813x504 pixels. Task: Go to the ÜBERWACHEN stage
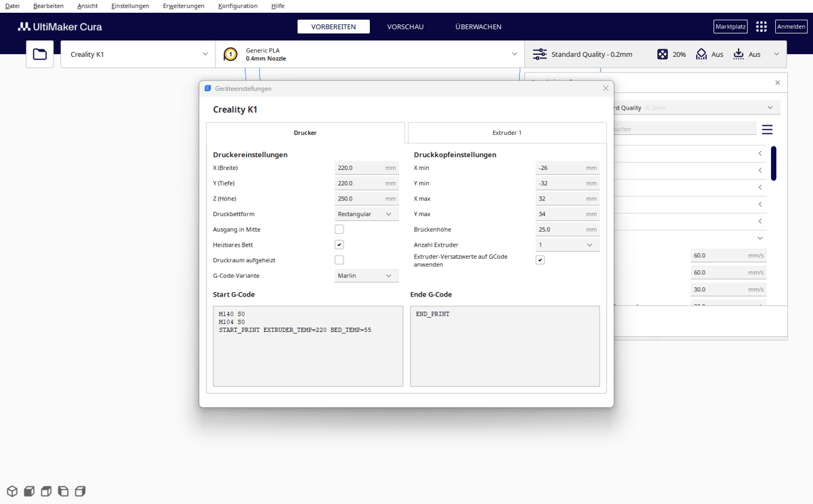pos(478,26)
